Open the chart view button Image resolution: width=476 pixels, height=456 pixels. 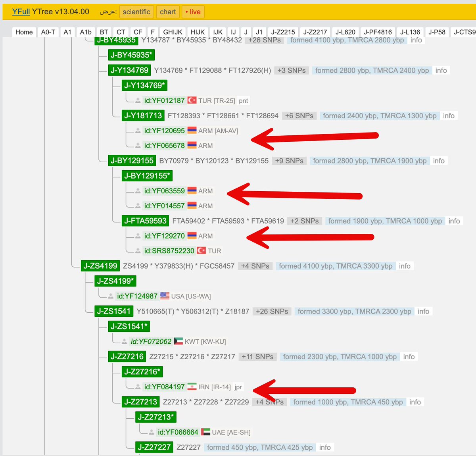[x=168, y=12]
